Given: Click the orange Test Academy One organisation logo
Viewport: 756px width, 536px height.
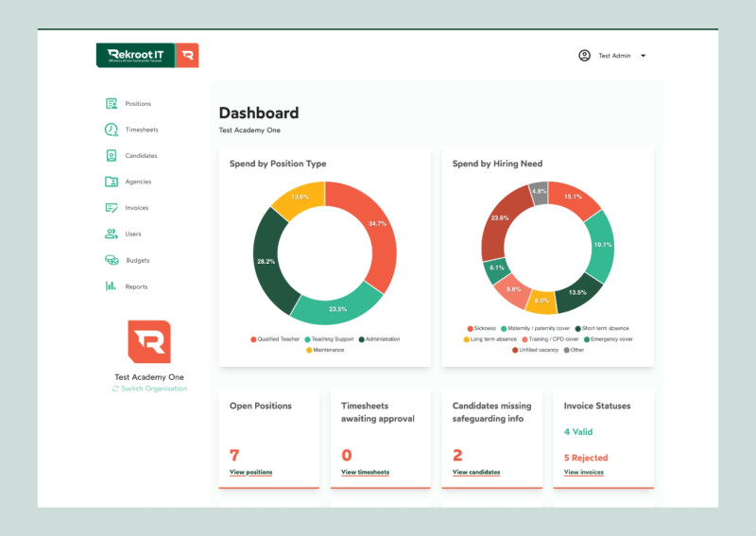Looking at the screenshot, I should click(x=149, y=341).
